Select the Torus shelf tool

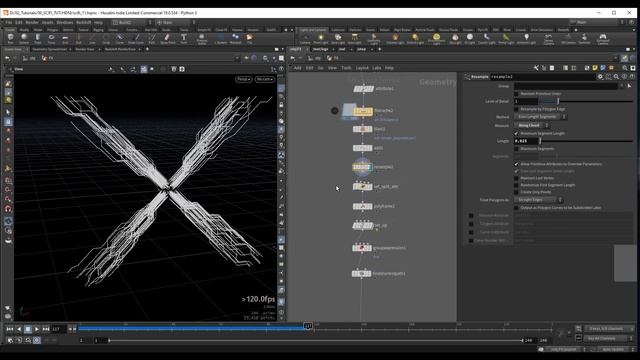[x=51, y=39]
